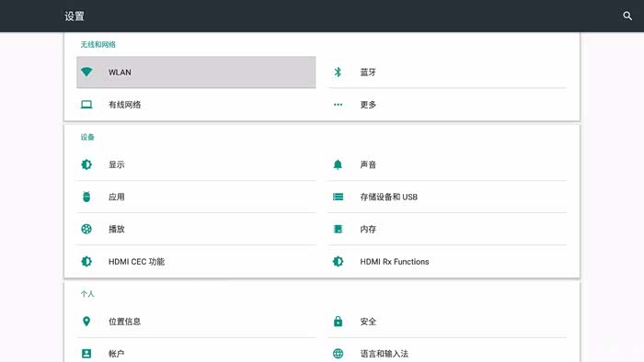Click the lock icon for 安全
644x362 pixels.
(338, 322)
